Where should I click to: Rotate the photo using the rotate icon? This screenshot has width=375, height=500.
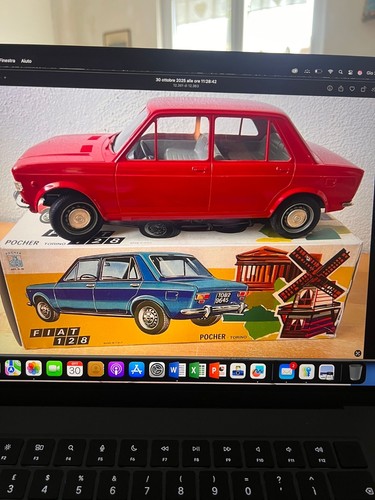tap(363, 89)
